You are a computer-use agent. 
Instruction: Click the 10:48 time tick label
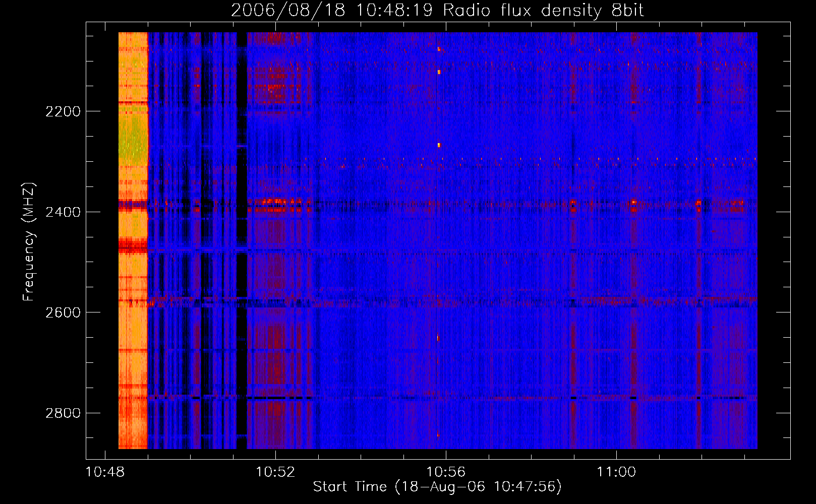click(105, 472)
